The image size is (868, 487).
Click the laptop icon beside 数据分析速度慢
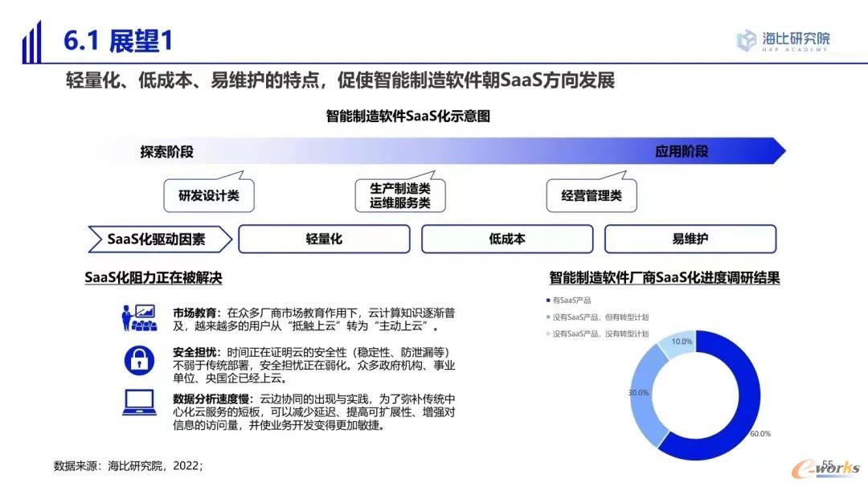coord(139,403)
